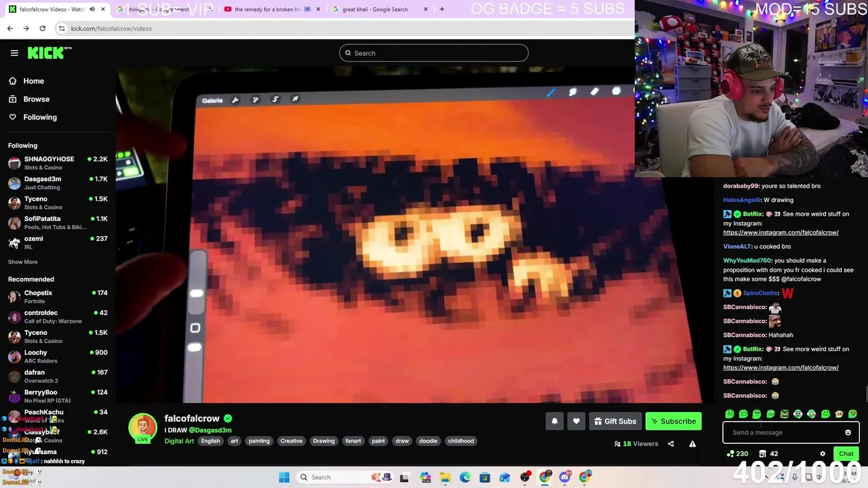Go to Home in sidebar
This screenshot has width=868, height=488.
[33, 81]
